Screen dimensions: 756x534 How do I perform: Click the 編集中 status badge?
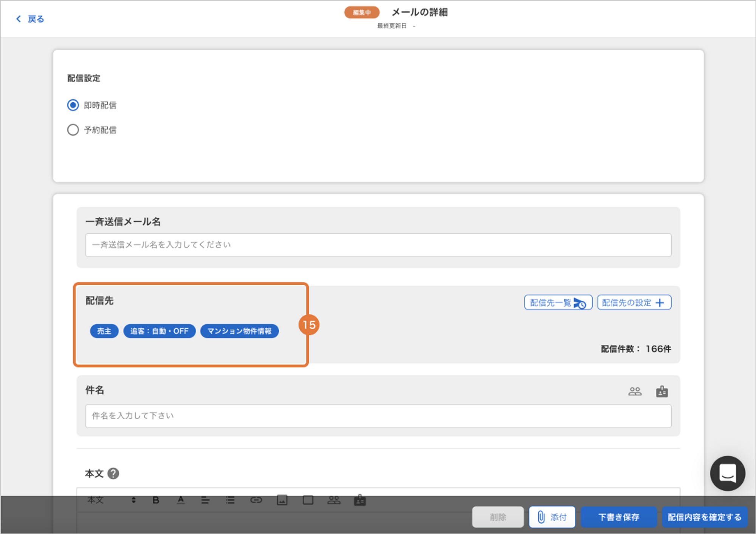362,12
